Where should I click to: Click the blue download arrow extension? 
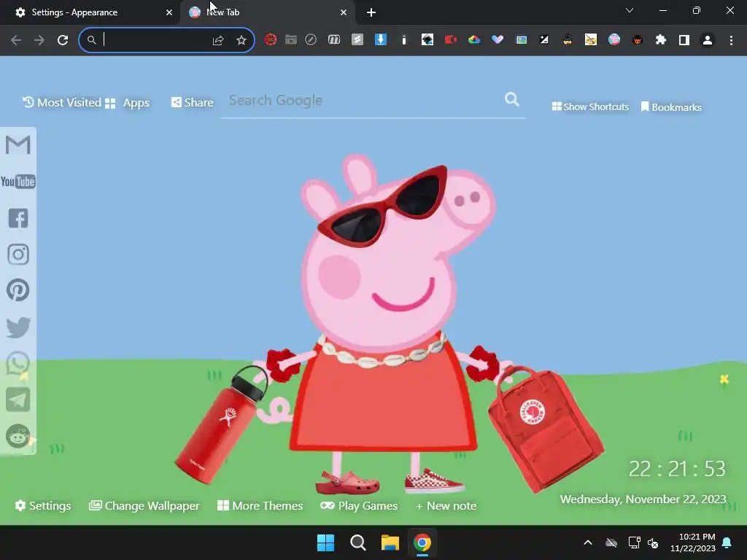click(x=381, y=39)
